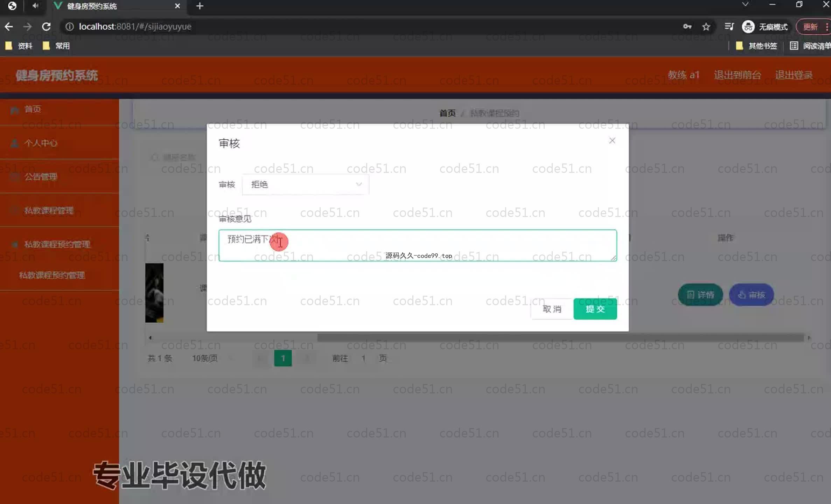Close the 审核 dialog with X icon
Viewport: 831px width, 504px height.
(x=612, y=140)
